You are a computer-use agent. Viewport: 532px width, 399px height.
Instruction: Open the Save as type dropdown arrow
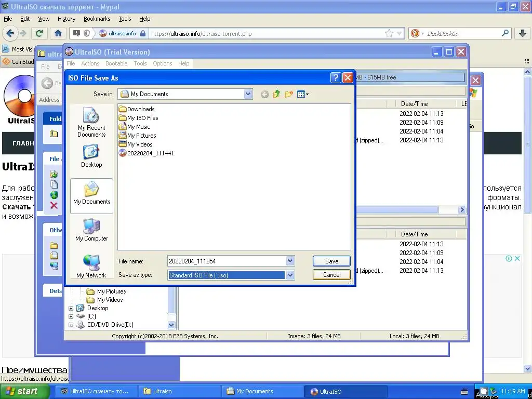(x=290, y=275)
